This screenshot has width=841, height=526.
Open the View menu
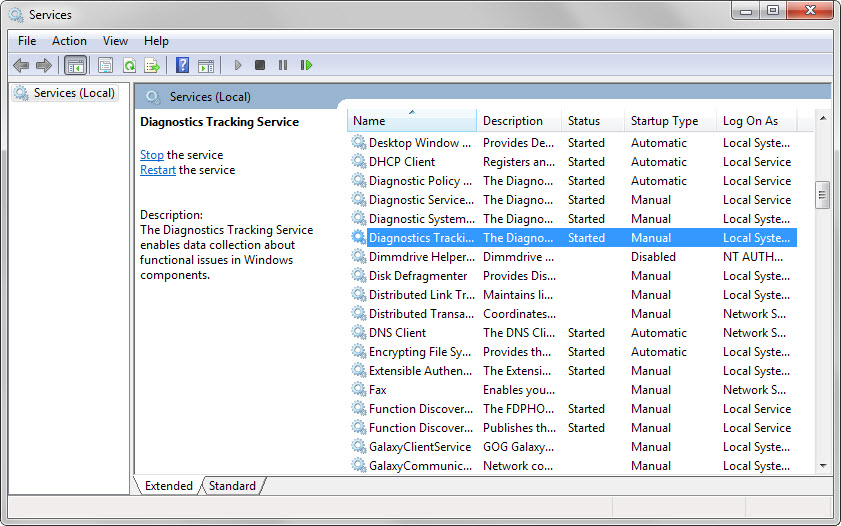(115, 41)
